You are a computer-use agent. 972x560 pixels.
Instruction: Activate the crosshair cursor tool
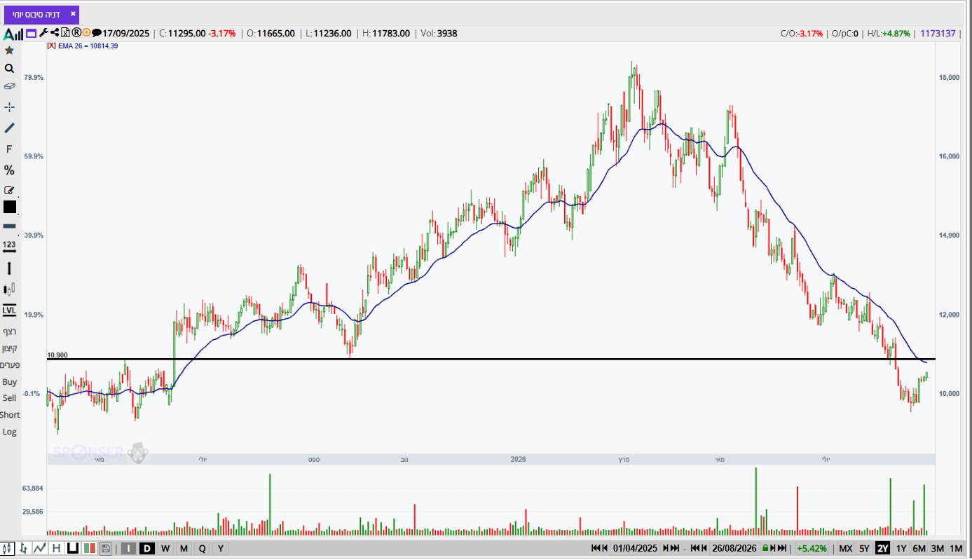(x=9, y=107)
